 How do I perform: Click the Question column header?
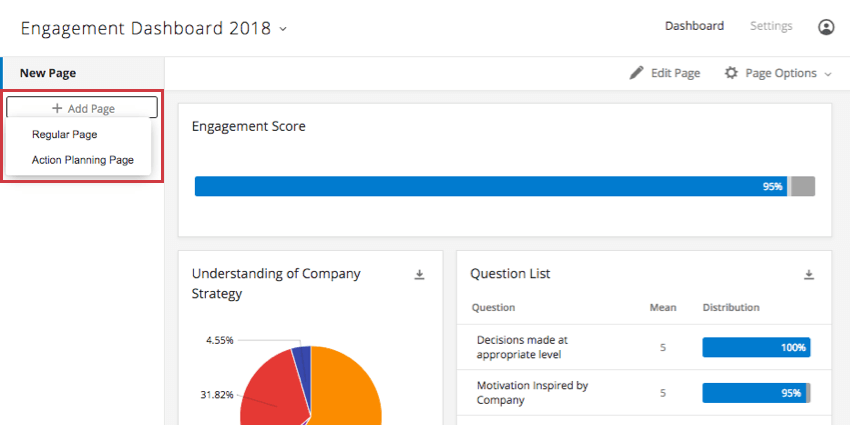tap(493, 307)
